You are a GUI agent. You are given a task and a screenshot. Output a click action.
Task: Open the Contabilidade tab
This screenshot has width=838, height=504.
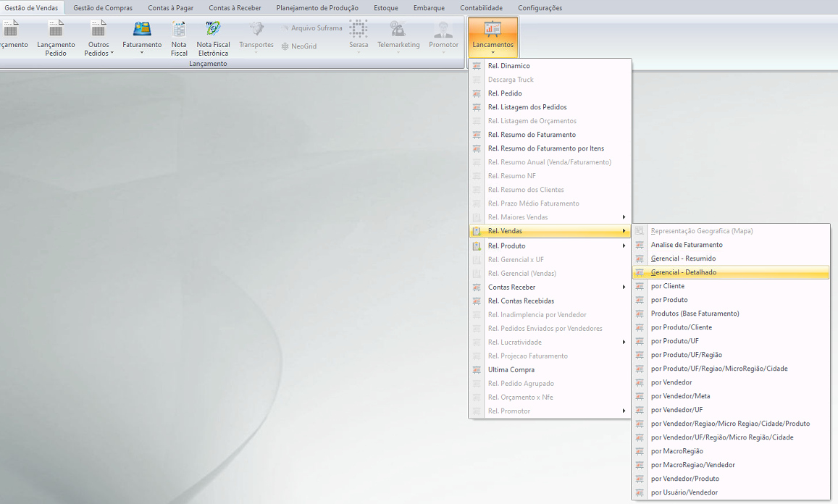[481, 8]
